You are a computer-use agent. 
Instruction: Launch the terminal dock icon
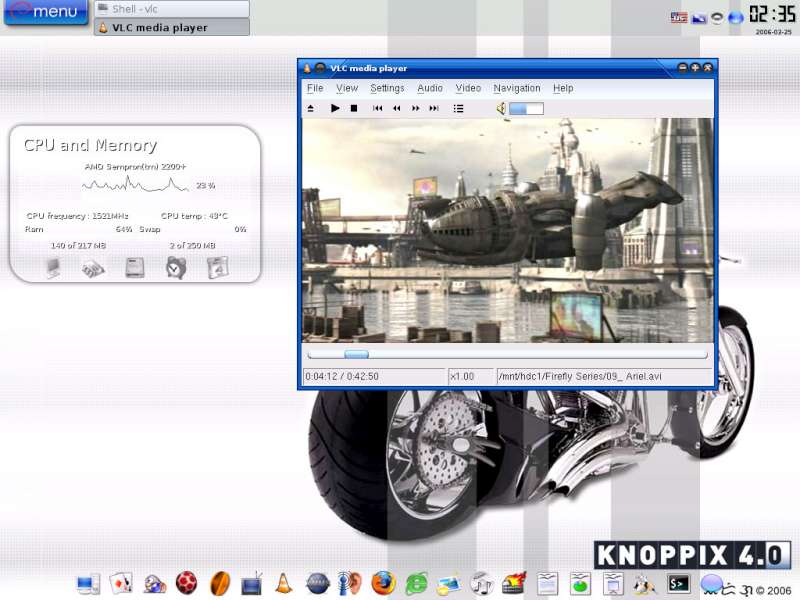678,583
